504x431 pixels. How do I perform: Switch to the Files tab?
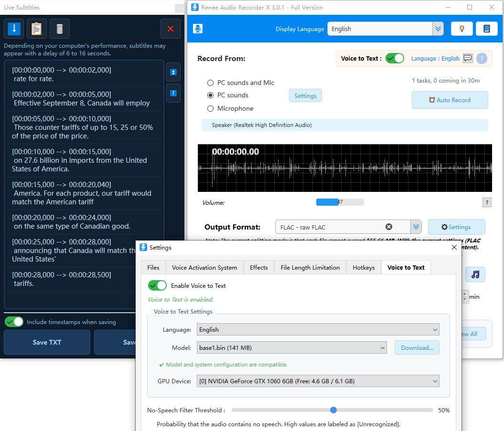pos(153,268)
